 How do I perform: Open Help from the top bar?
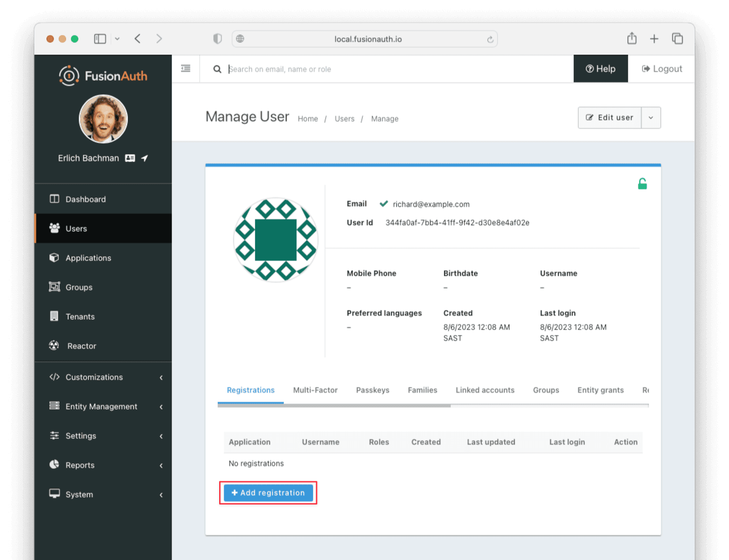600,69
